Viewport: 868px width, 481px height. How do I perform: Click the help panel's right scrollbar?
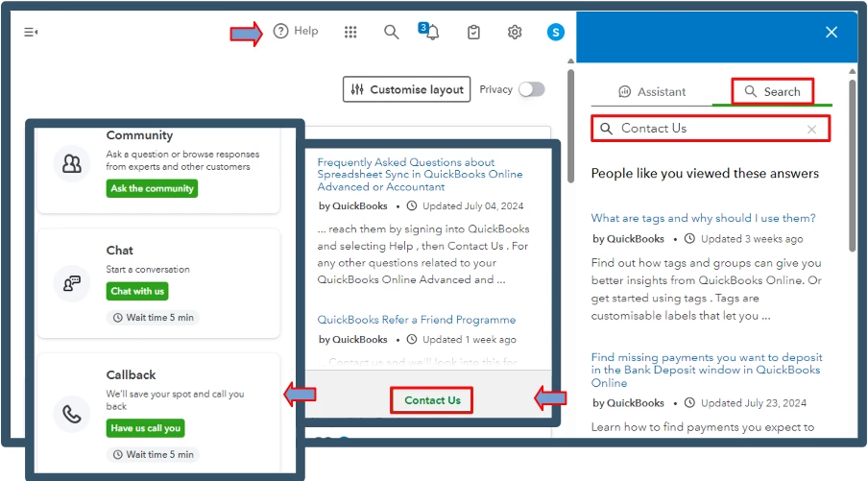click(x=853, y=166)
